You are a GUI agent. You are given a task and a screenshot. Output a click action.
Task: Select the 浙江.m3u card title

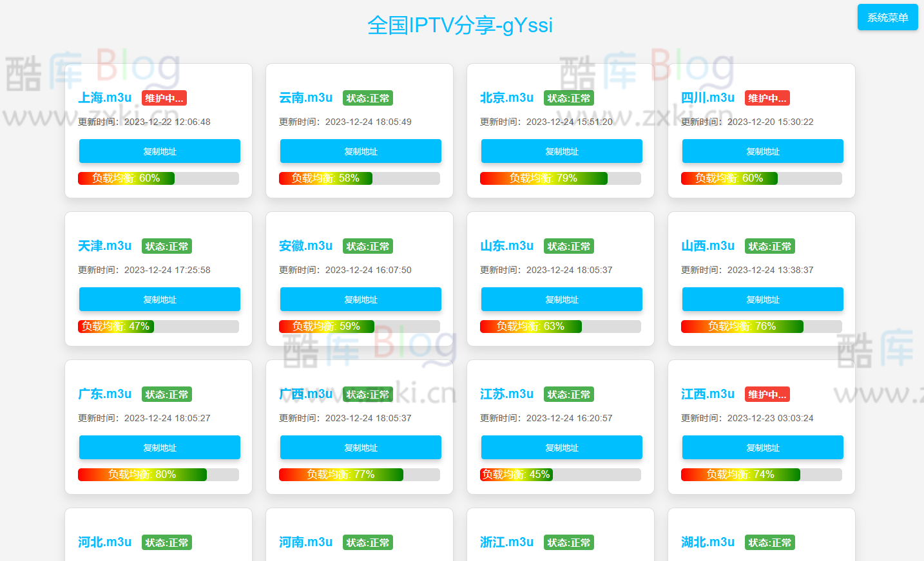point(506,542)
